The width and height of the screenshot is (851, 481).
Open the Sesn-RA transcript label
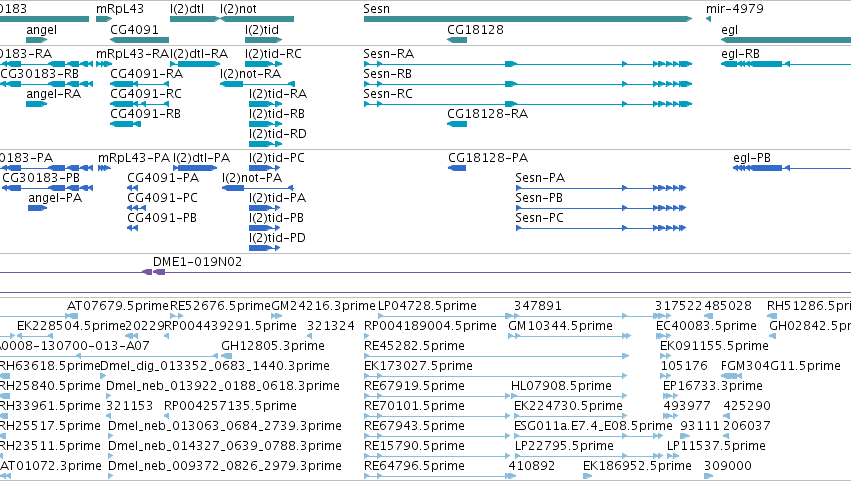pyautogui.click(x=389, y=54)
